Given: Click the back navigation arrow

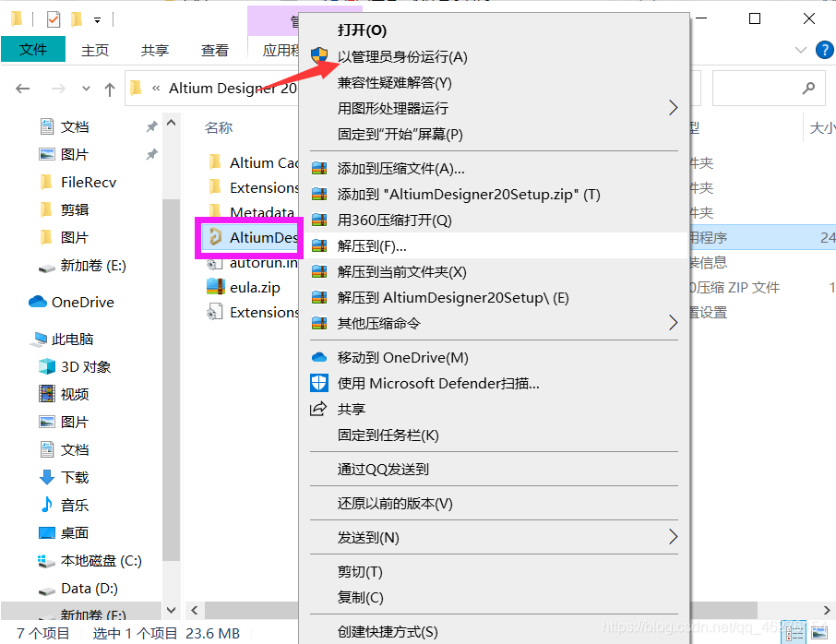Looking at the screenshot, I should tap(22, 89).
